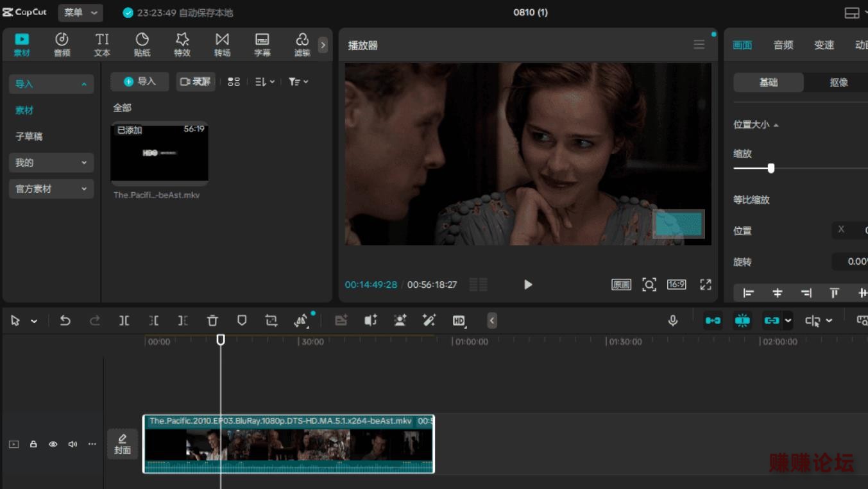Switch to the 音频 properties tab
The width and height of the screenshot is (868, 489).
[x=783, y=45]
